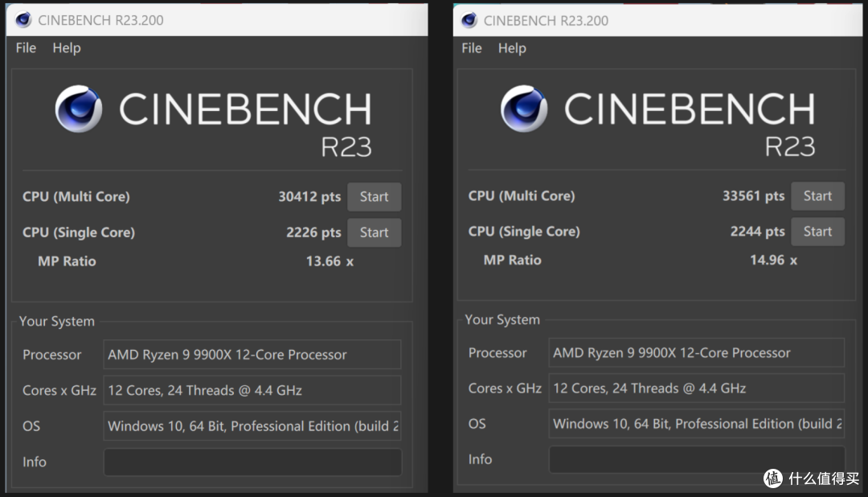The height and width of the screenshot is (497, 868).
Task: Open Help menu in right window
Action: tap(512, 48)
